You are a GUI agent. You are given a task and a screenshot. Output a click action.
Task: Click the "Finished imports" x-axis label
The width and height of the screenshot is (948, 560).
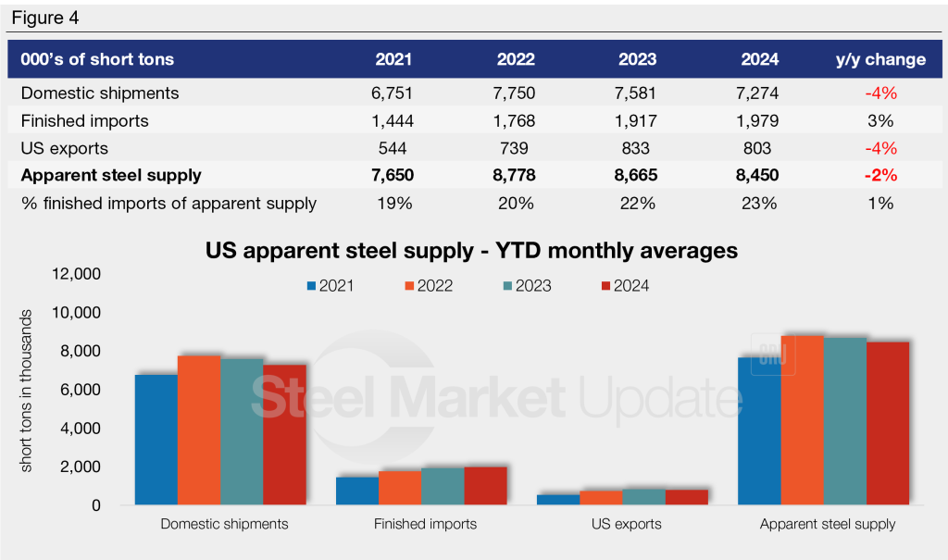pyautogui.click(x=425, y=524)
